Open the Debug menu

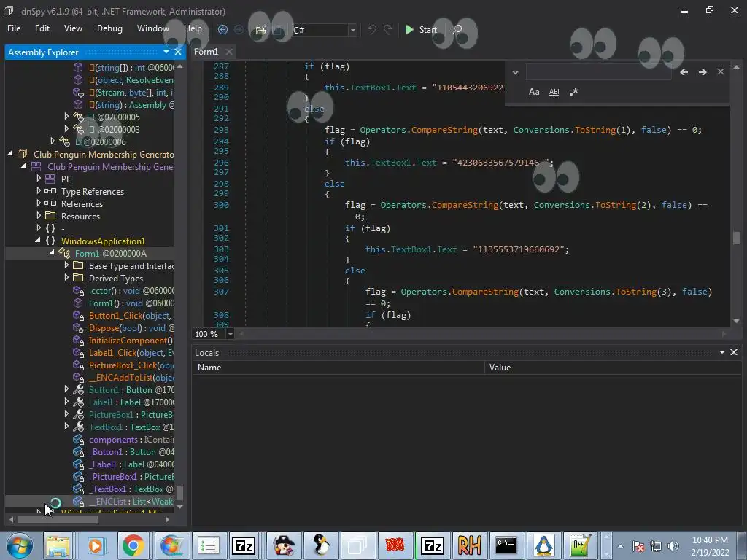[x=109, y=28]
